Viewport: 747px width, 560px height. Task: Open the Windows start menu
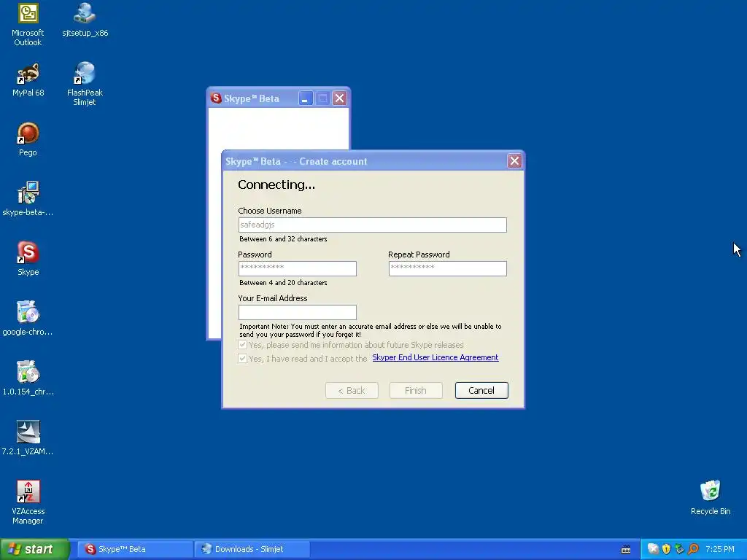[34, 549]
